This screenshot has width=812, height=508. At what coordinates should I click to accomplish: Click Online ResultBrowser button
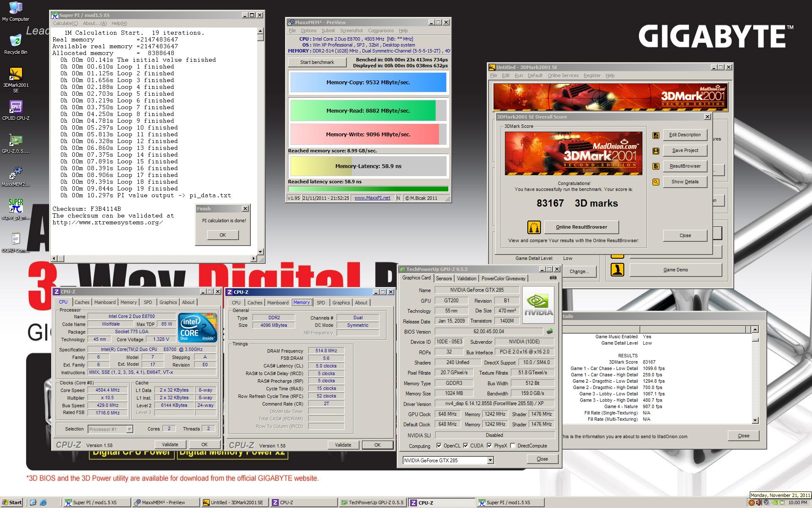coord(582,227)
